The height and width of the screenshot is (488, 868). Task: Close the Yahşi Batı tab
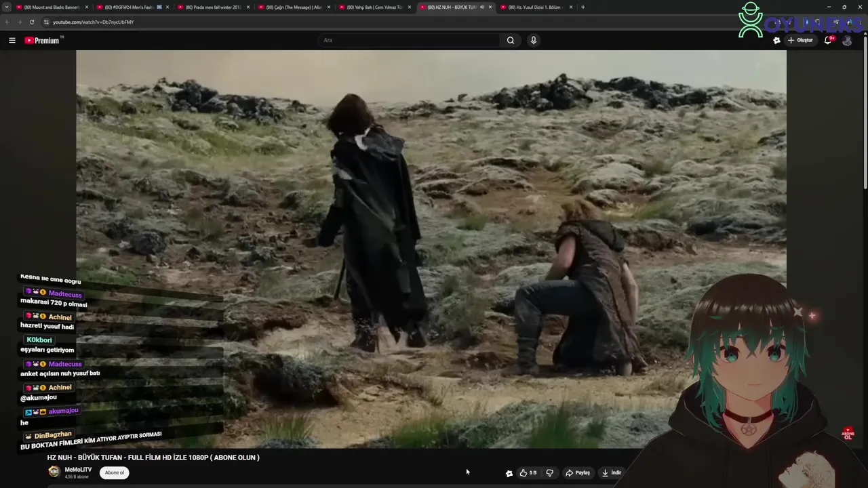click(x=410, y=7)
